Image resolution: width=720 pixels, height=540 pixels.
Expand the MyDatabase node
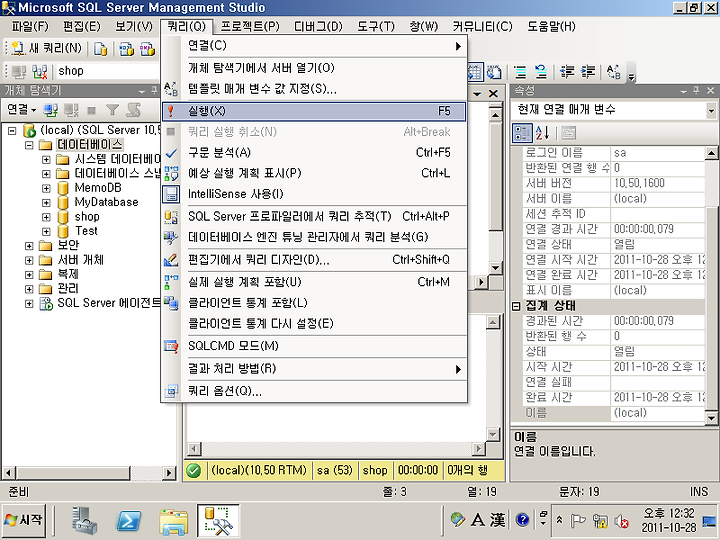point(46,202)
